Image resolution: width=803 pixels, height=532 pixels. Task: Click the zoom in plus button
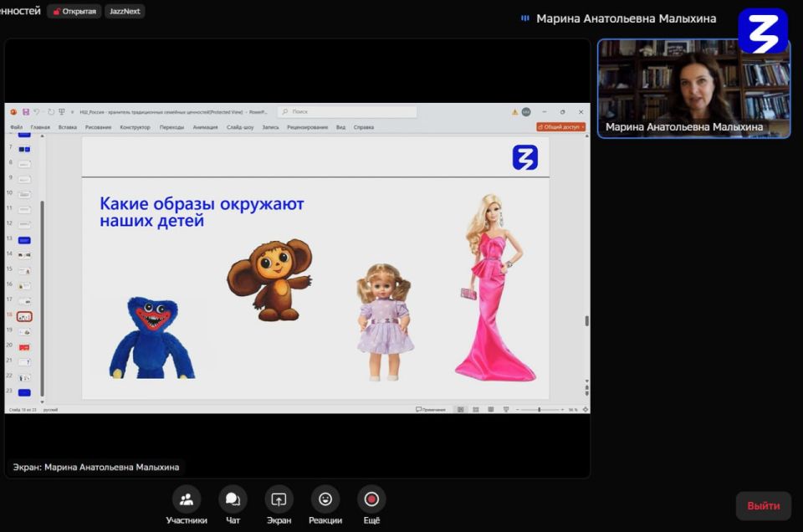pyautogui.click(x=562, y=410)
